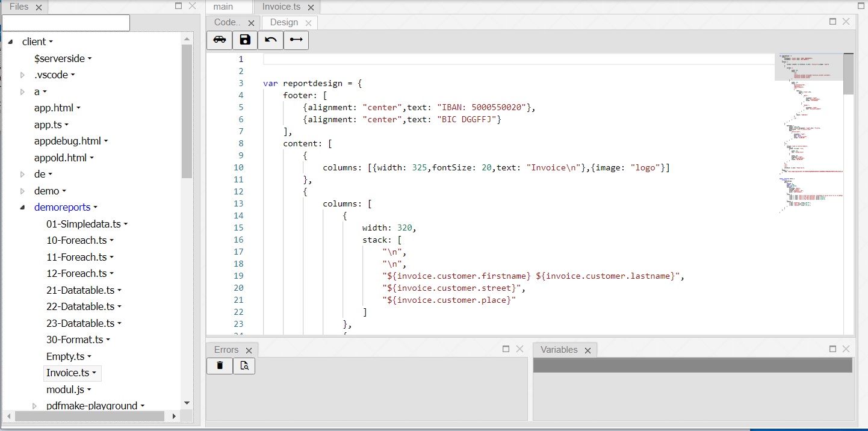Run the report with the car icon
The image size is (868, 431).
coord(219,40)
